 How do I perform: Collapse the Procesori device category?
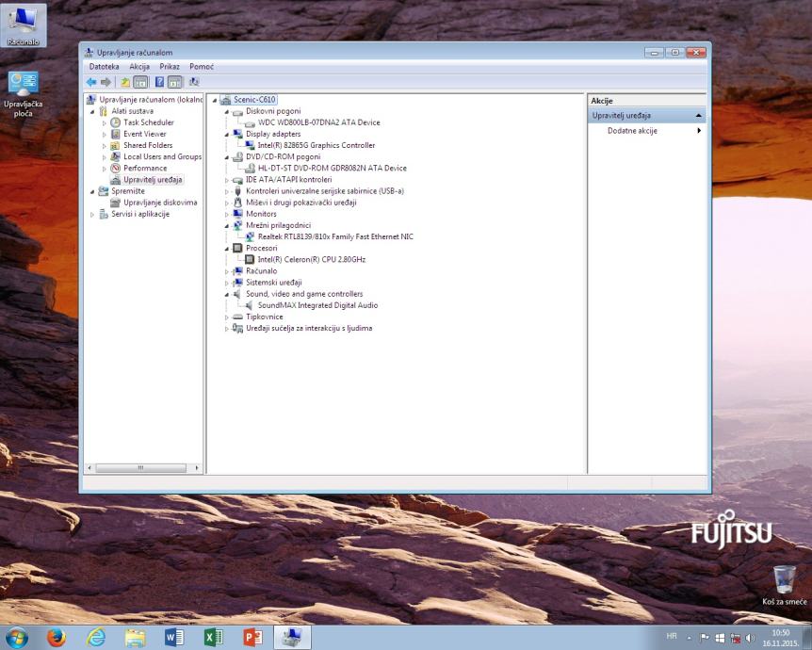[227, 248]
